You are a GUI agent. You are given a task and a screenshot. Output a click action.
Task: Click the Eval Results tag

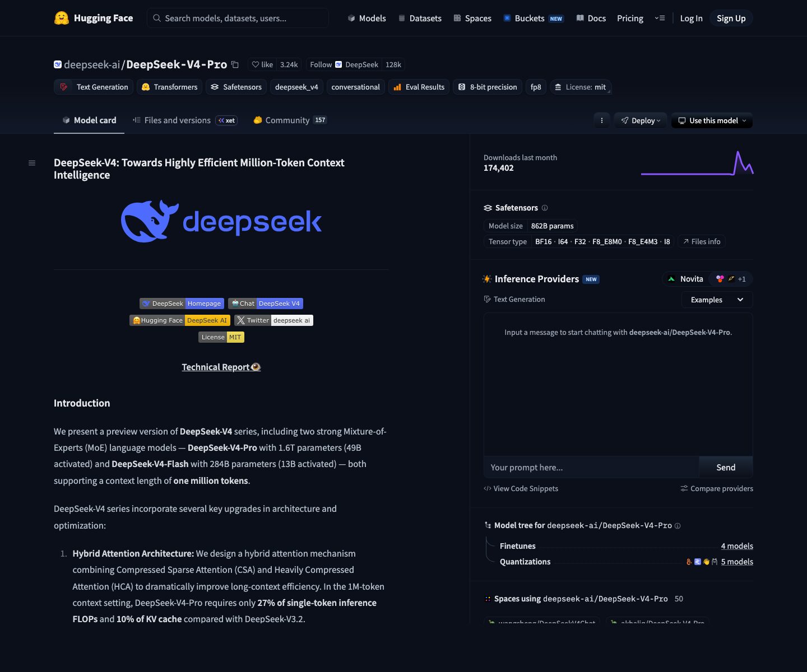pyautogui.click(x=419, y=87)
